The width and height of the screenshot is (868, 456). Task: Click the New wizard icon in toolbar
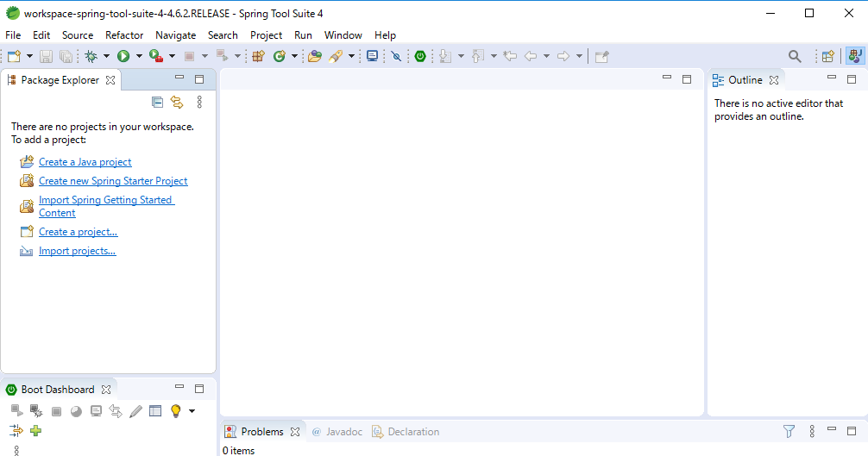tap(15, 56)
